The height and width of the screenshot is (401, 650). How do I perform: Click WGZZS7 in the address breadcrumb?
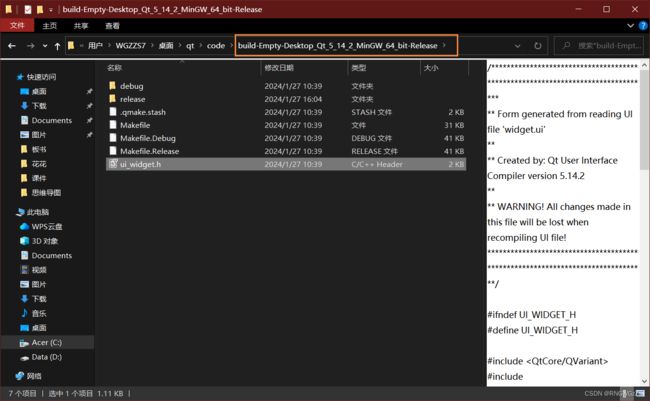[x=131, y=46]
